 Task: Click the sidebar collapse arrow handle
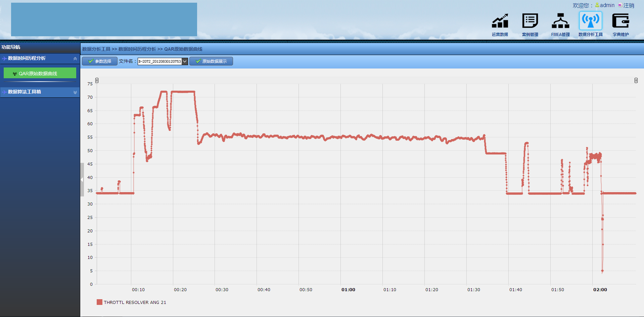(82, 180)
